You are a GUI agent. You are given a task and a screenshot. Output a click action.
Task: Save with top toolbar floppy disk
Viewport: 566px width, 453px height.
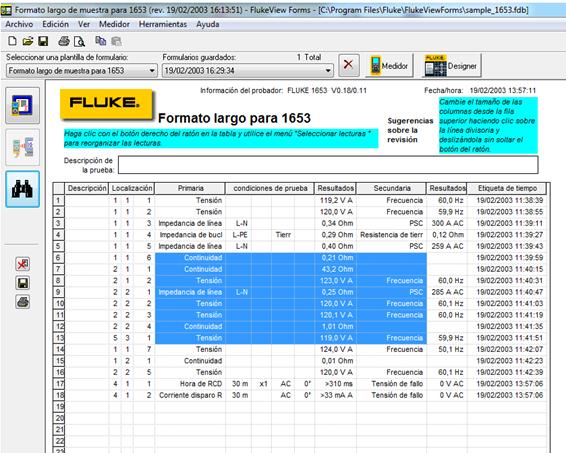(x=43, y=41)
